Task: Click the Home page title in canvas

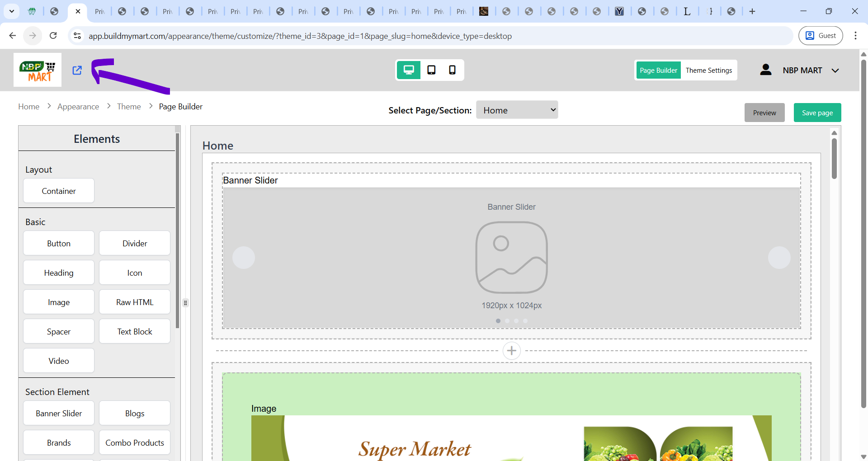Action: click(x=218, y=146)
